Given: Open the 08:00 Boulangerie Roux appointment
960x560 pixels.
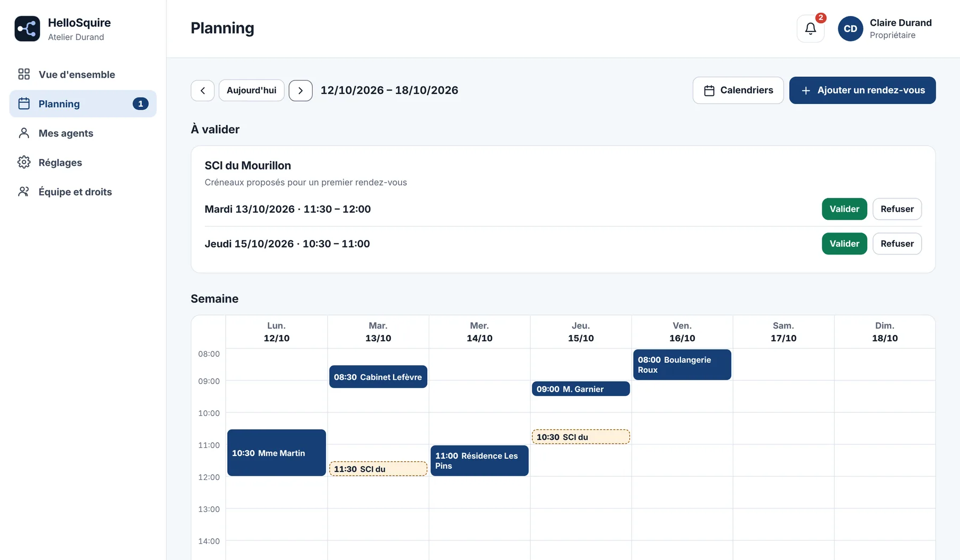Looking at the screenshot, I should pos(682,365).
